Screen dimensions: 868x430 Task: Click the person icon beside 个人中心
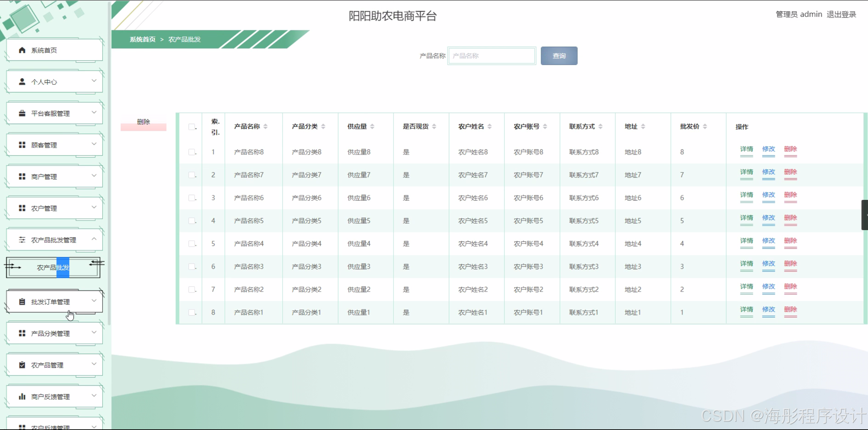pos(22,82)
